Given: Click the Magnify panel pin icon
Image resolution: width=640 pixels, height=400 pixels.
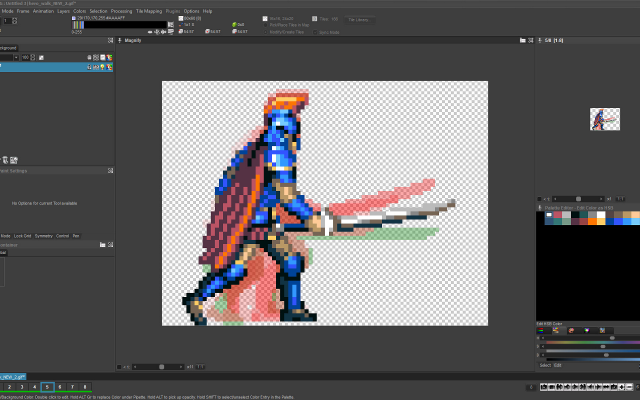Looking at the screenshot, I should [x=120, y=40].
